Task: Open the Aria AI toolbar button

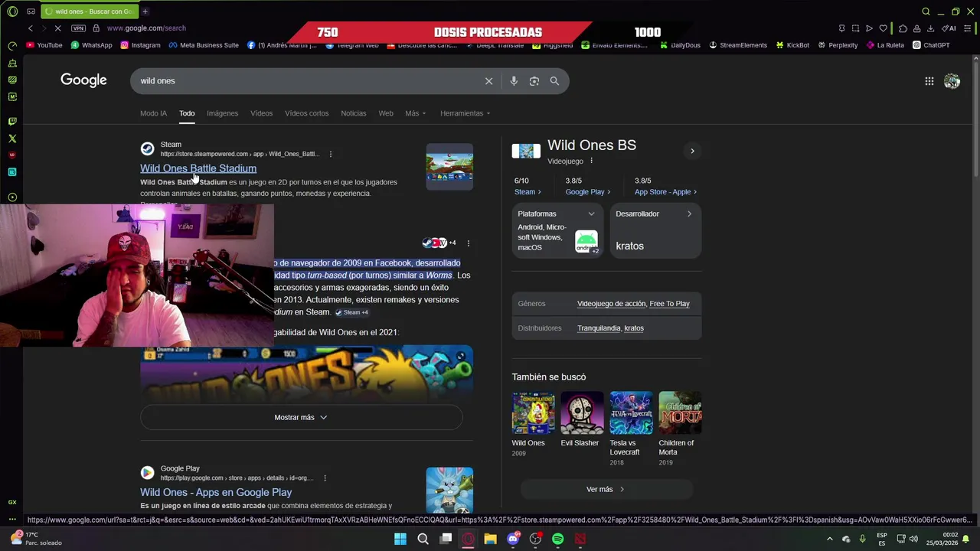Action: coord(949,28)
